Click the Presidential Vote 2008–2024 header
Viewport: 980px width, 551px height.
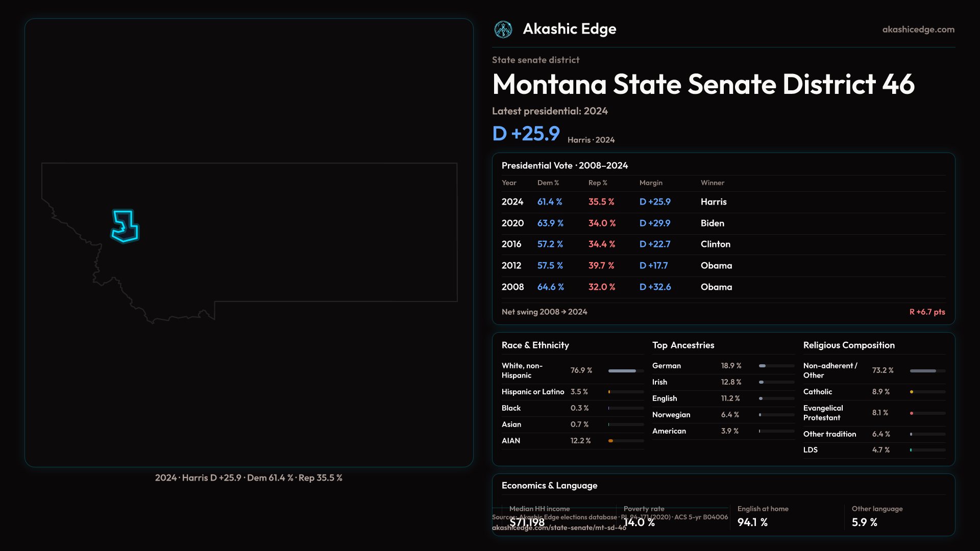(565, 166)
